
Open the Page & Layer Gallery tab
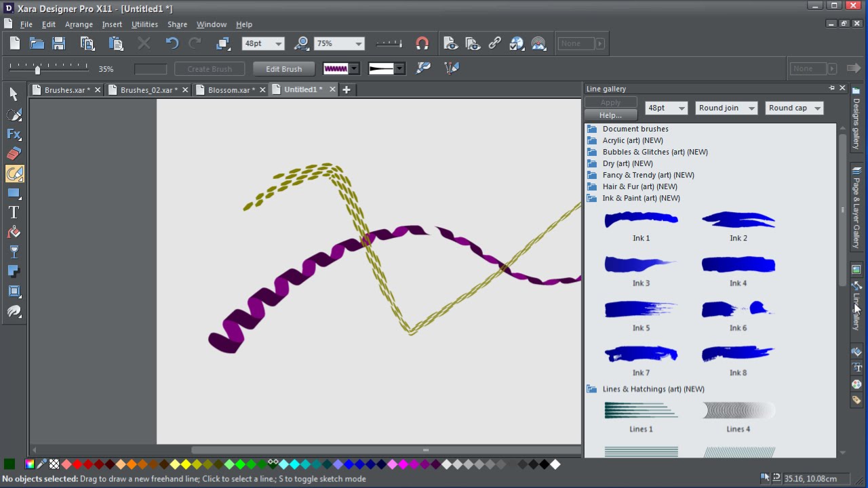(856, 209)
